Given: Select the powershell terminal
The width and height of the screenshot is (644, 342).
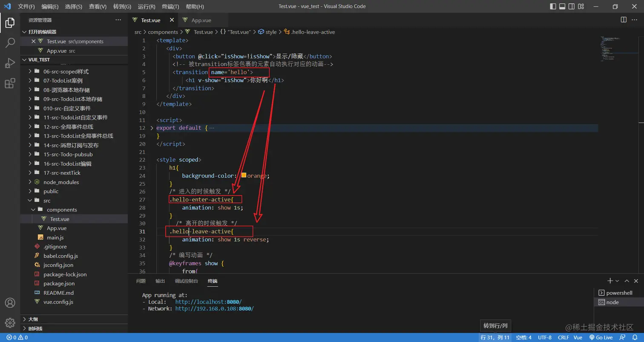Looking at the screenshot, I should [x=619, y=293].
